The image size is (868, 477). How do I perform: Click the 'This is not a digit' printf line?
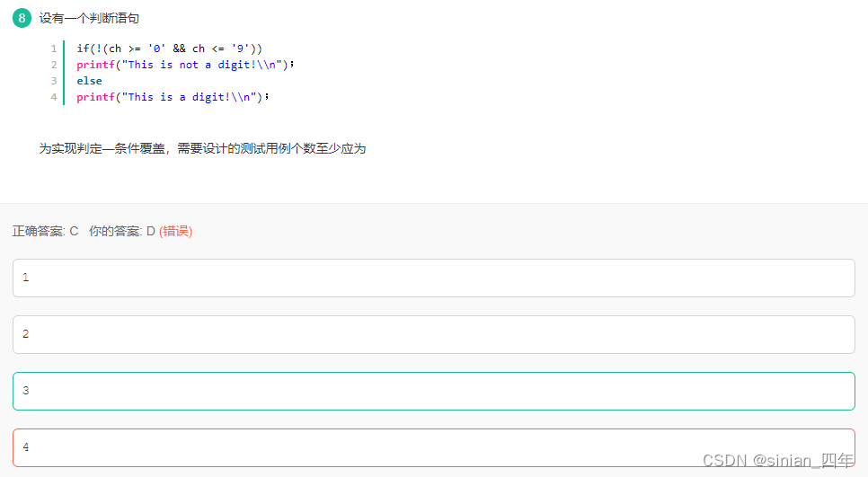point(185,65)
